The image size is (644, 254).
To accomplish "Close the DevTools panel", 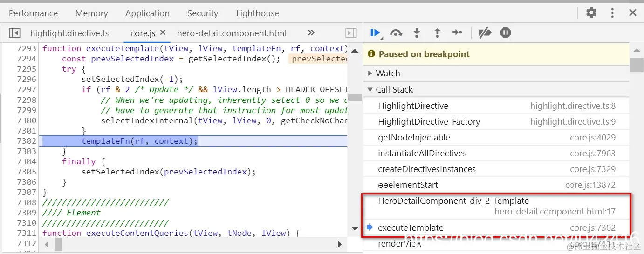I will (633, 13).
